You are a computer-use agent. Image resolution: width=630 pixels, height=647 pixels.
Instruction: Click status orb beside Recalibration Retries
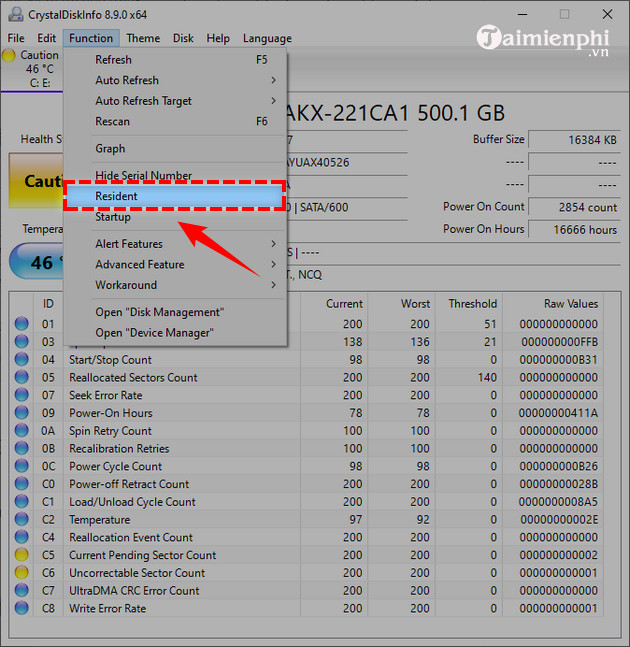point(21,448)
